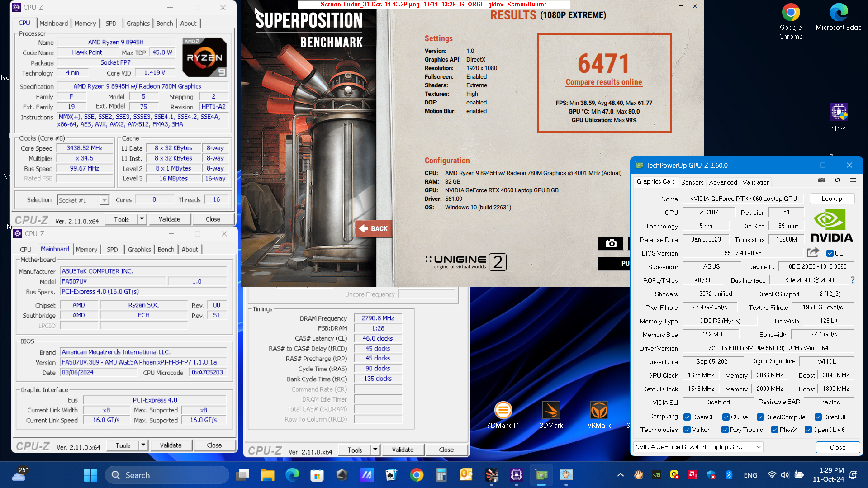The image size is (868, 488).
Task: Click the NVIDIA logo in GPU-Z
Action: pos(831,226)
